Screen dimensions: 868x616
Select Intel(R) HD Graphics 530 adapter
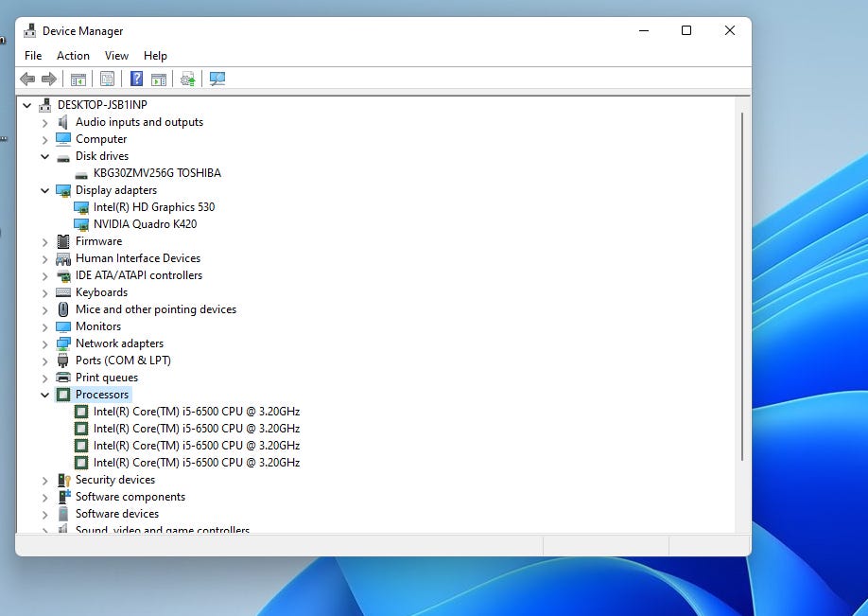(153, 207)
